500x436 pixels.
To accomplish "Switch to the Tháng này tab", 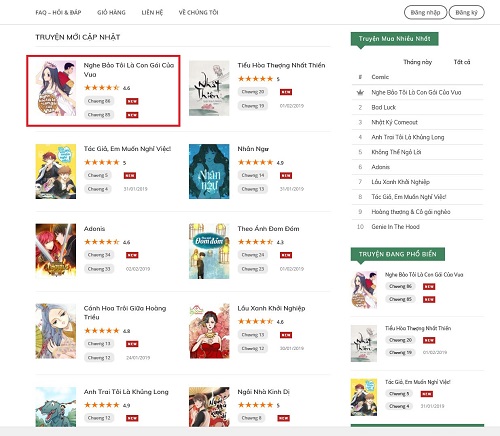I will point(417,62).
